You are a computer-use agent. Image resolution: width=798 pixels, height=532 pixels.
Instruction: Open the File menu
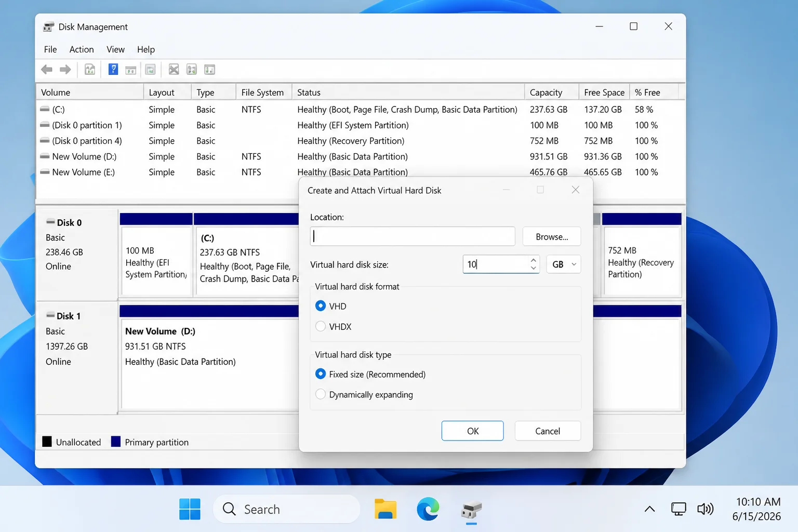[x=50, y=49]
